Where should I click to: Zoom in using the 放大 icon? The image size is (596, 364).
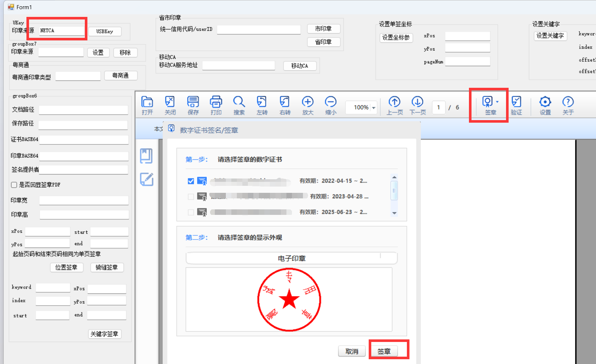click(x=308, y=105)
